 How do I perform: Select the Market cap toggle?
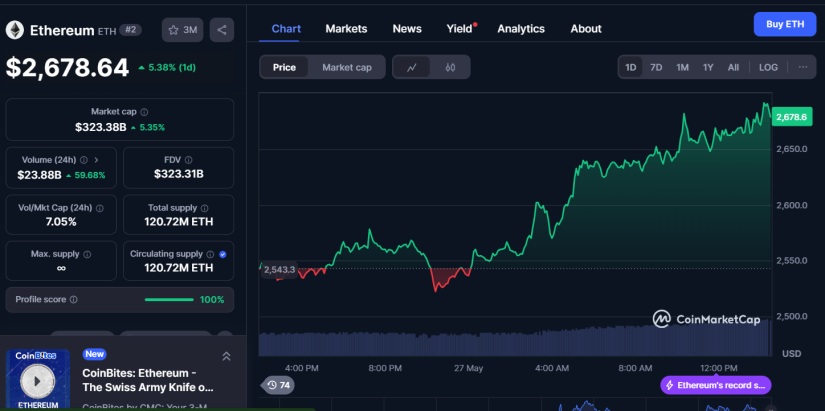pos(347,67)
